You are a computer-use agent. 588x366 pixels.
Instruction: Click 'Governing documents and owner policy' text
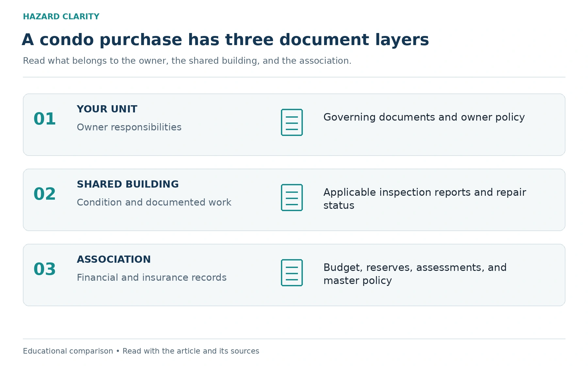[424, 117]
